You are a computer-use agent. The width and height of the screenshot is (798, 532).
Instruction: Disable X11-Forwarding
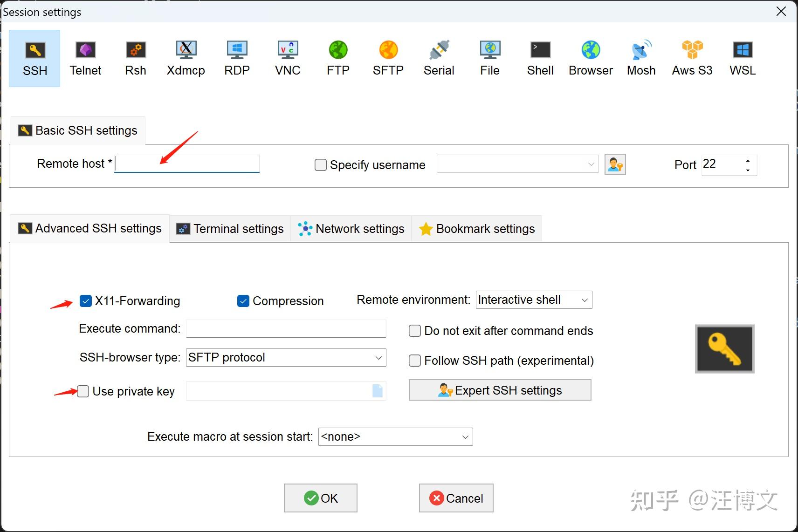click(85, 301)
